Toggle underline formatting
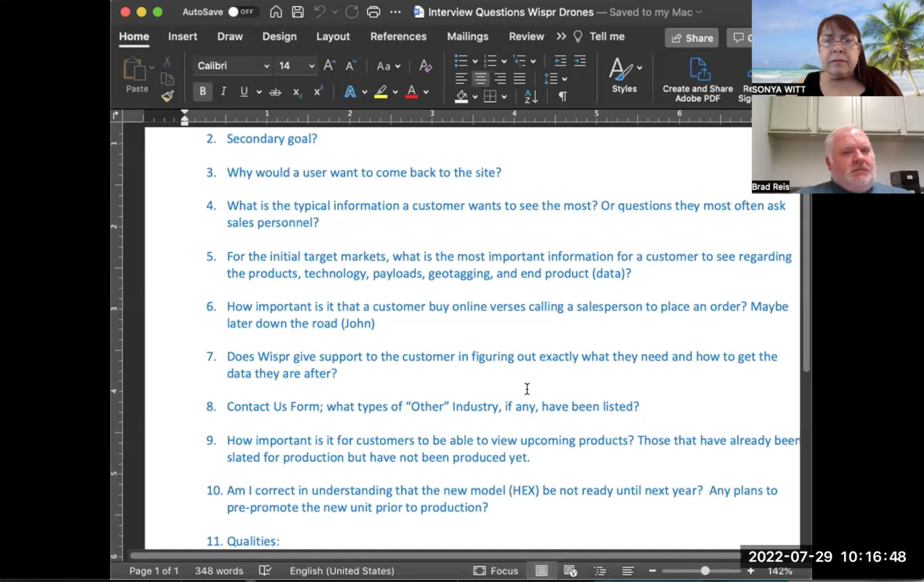 pyautogui.click(x=244, y=91)
